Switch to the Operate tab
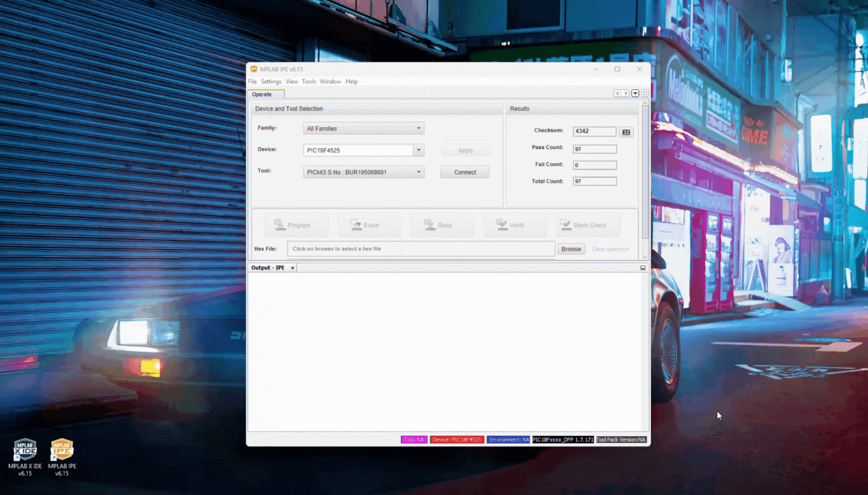The height and width of the screenshot is (495, 868). (262, 94)
